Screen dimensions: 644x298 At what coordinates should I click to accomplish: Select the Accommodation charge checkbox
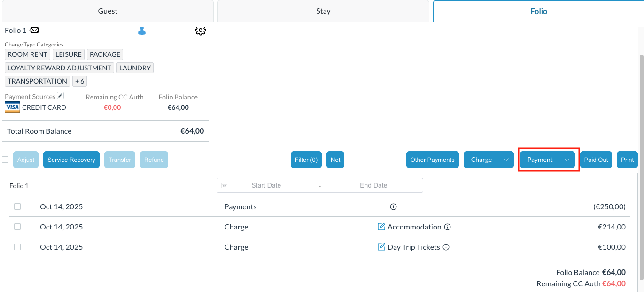(17, 227)
